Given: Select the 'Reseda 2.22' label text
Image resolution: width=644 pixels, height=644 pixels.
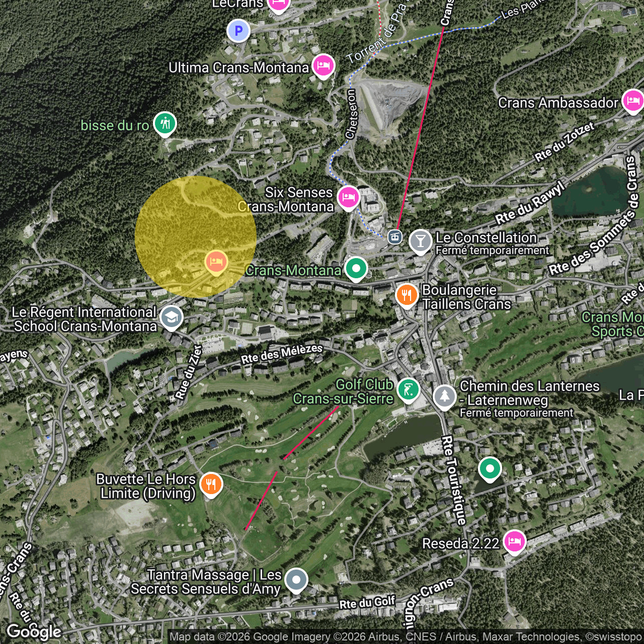Looking at the screenshot, I should [460, 543].
